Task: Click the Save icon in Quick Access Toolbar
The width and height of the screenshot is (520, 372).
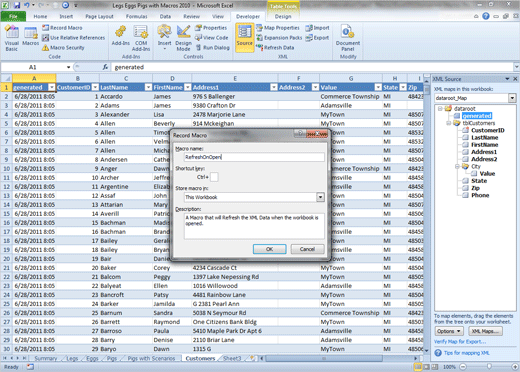Action: pyautogui.click(x=17, y=5)
